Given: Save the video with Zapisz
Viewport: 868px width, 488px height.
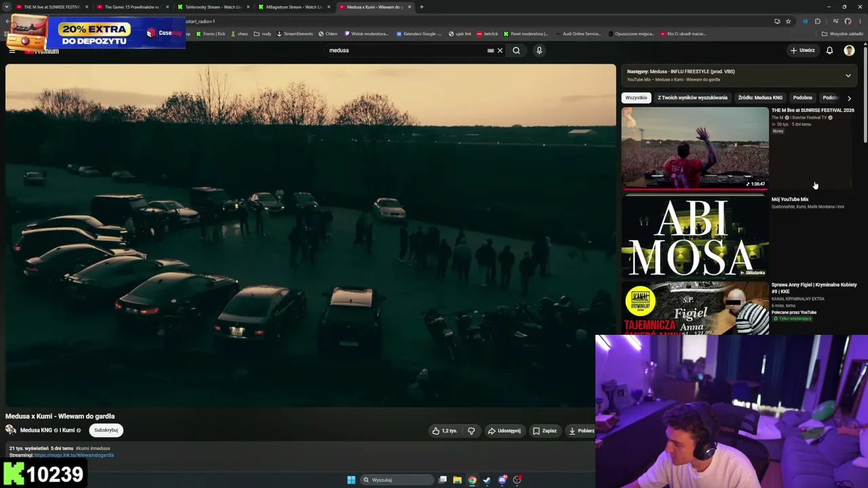Looking at the screenshot, I should pyautogui.click(x=545, y=430).
